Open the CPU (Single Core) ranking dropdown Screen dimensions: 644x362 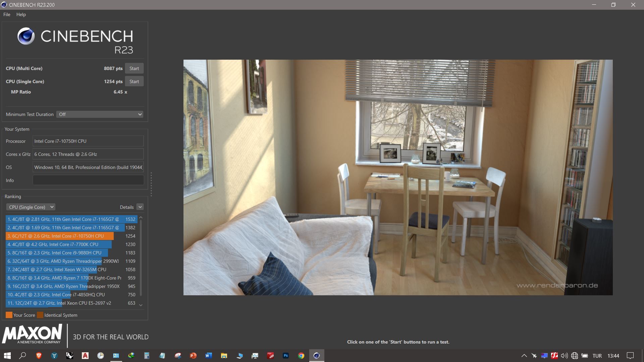pyautogui.click(x=31, y=207)
